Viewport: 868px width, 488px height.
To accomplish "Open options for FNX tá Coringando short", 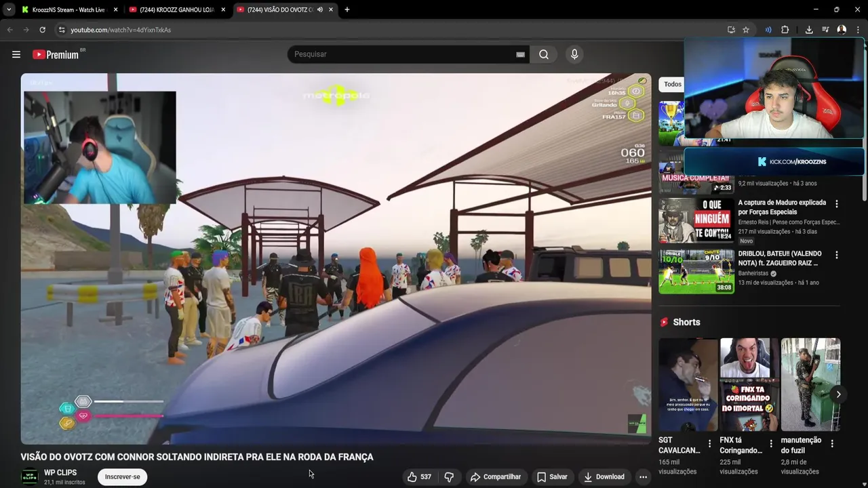I will point(770,444).
